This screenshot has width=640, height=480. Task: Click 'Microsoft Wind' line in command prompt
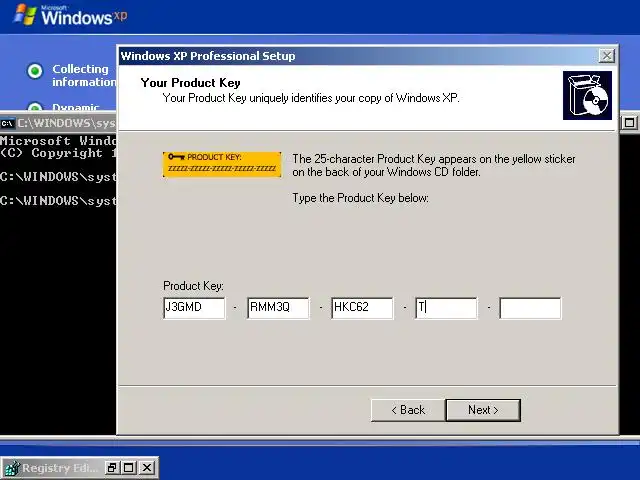[x=58, y=141]
